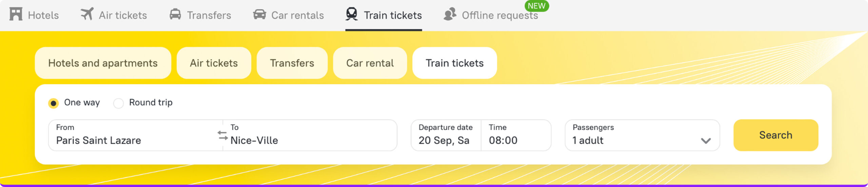
Task: Switch to Hotels and apartments tab
Action: click(103, 63)
